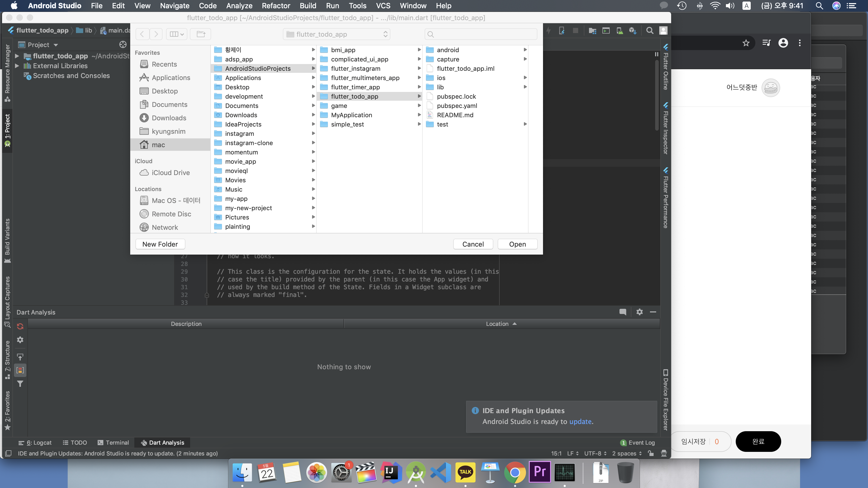
Task: Open the Project Structure toolbar icon
Action: (592, 31)
